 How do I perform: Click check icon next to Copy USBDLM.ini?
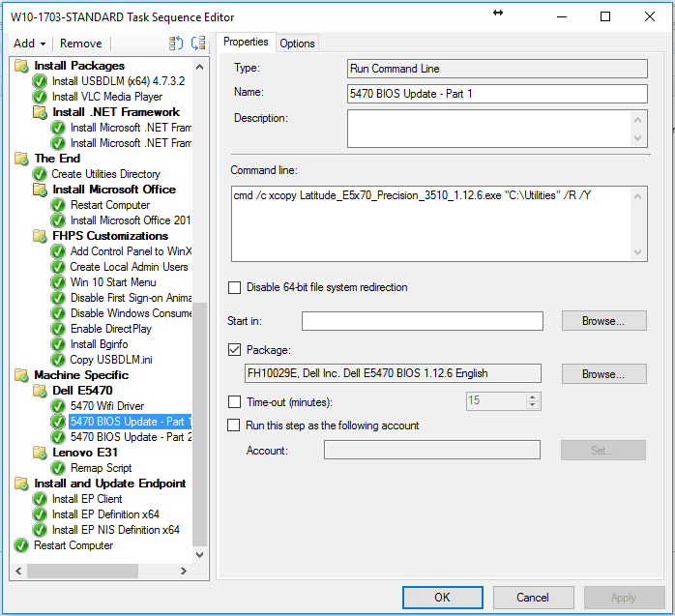pyautogui.click(x=58, y=360)
